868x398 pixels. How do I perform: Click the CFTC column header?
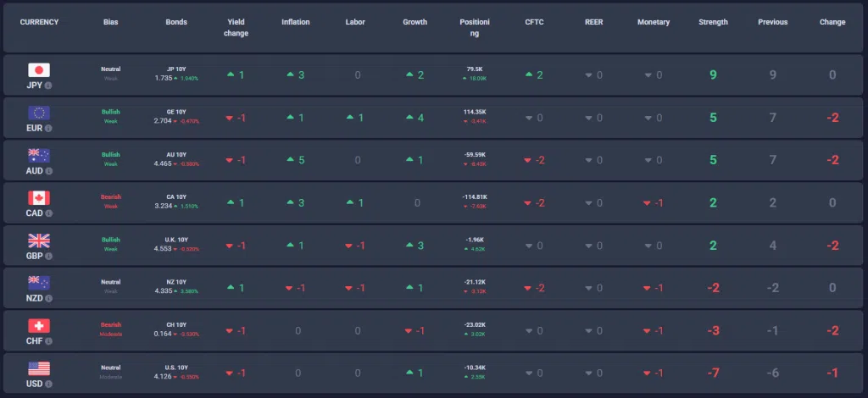click(533, 22)
